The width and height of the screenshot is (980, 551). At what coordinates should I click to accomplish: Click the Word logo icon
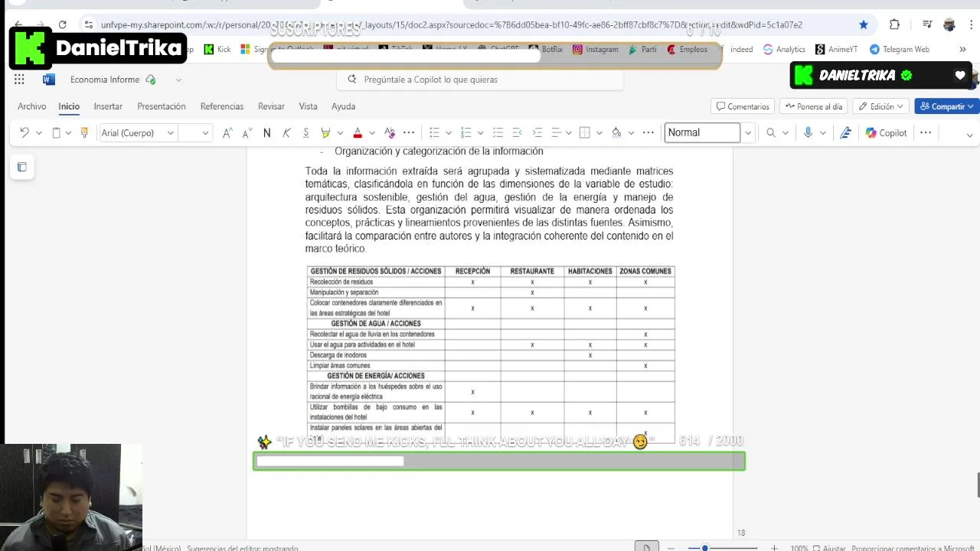pyautogui.click(x=48, y=80)
